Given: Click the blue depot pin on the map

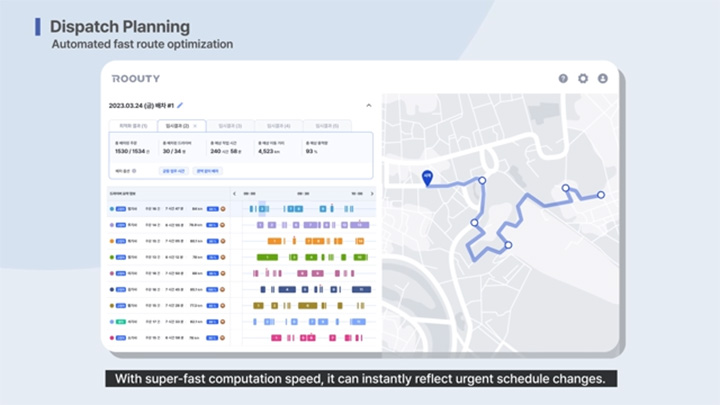Looking at the screenshot, I should (427, 176).
